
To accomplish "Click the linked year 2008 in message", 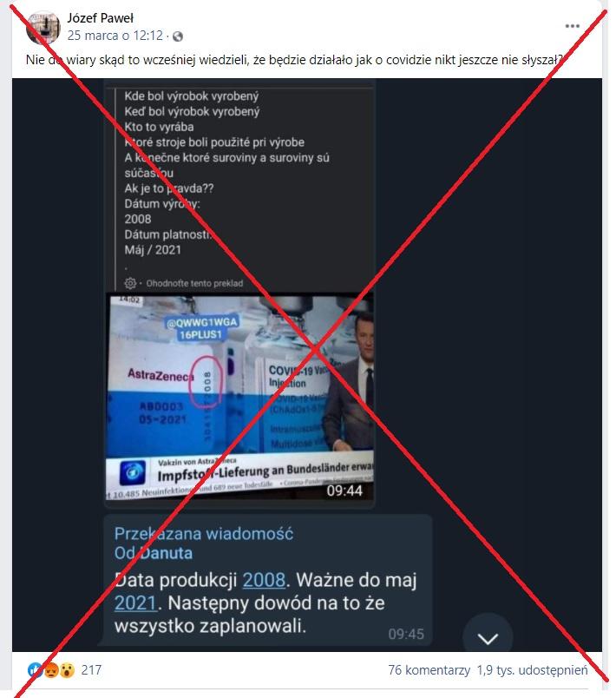I will pyautogui.click(x=263, y=580).
